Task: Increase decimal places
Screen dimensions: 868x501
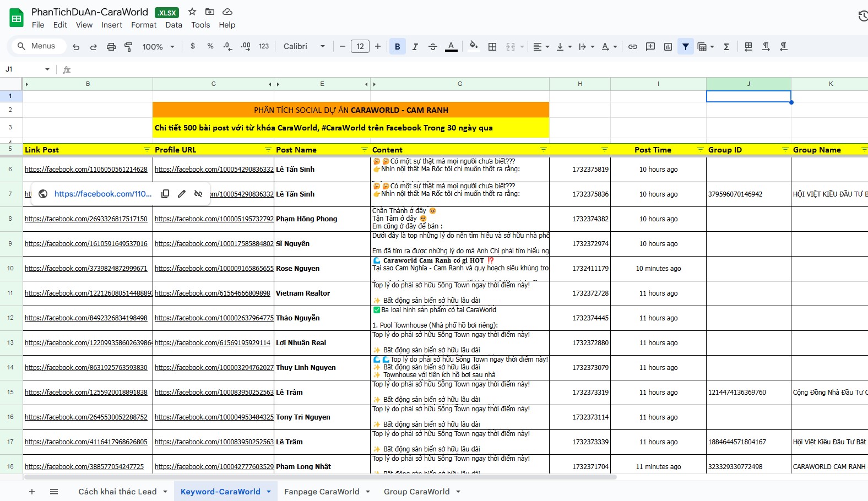Action: [x=246, y=46]
